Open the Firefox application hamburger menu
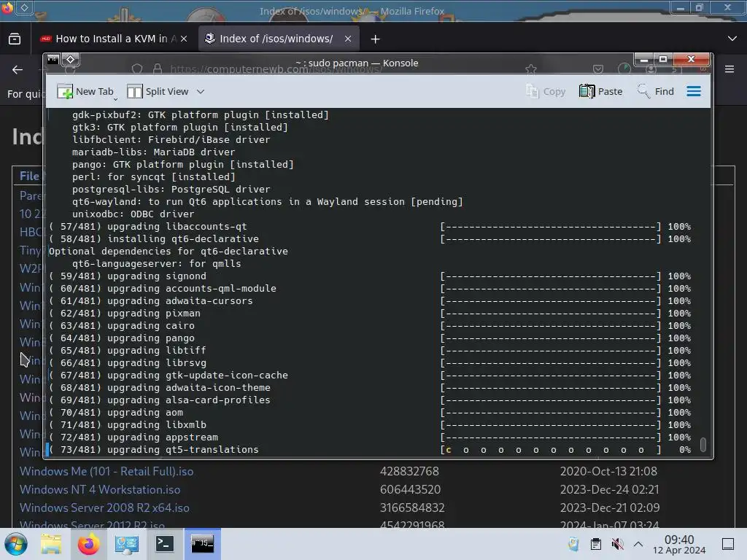747x560 pixels. click(x=729, y=69)
